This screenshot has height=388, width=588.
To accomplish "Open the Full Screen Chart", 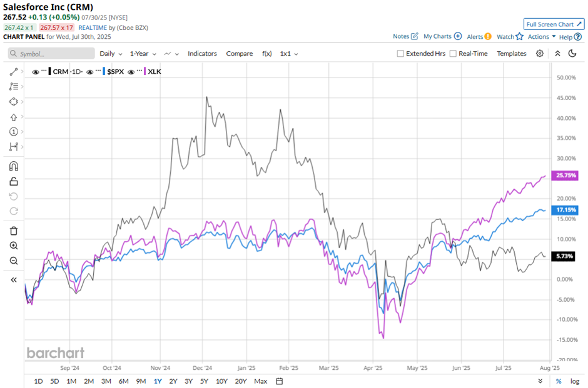I will tap(554, 24).
